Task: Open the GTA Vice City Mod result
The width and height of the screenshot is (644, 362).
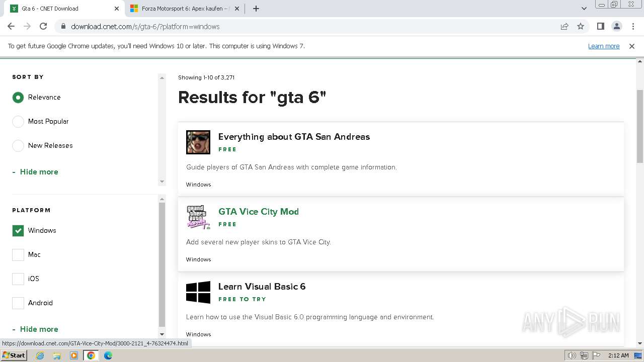Action: 259,212
